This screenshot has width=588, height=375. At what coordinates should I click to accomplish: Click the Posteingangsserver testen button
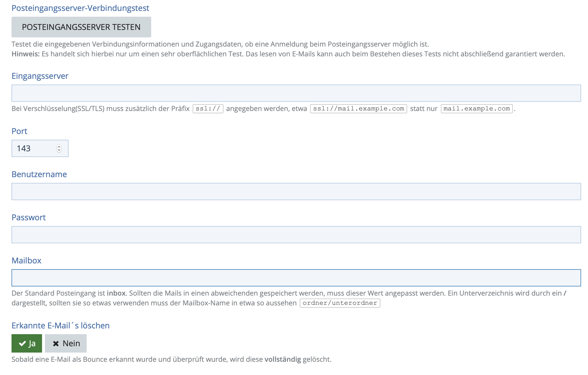coord(81,27)
